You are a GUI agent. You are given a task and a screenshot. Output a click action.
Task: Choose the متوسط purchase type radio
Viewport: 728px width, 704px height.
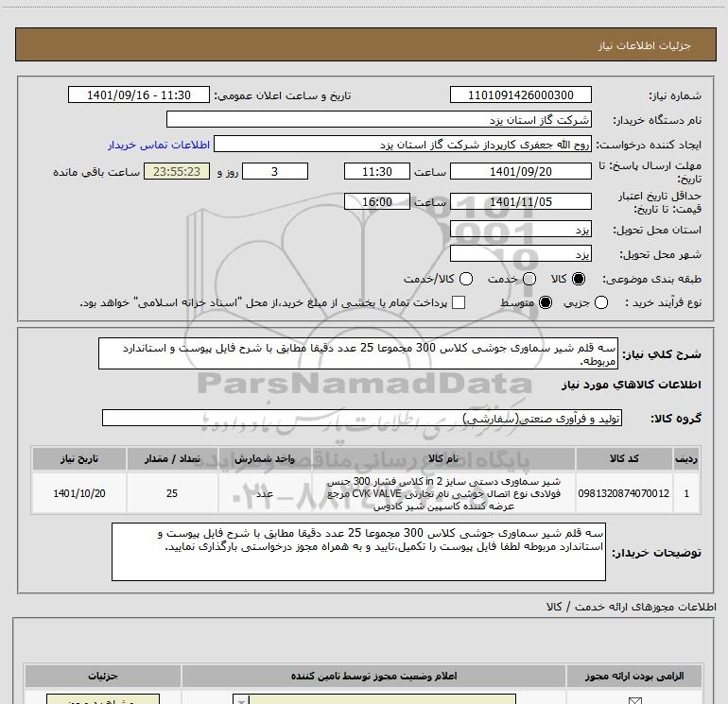pos(546,302)
